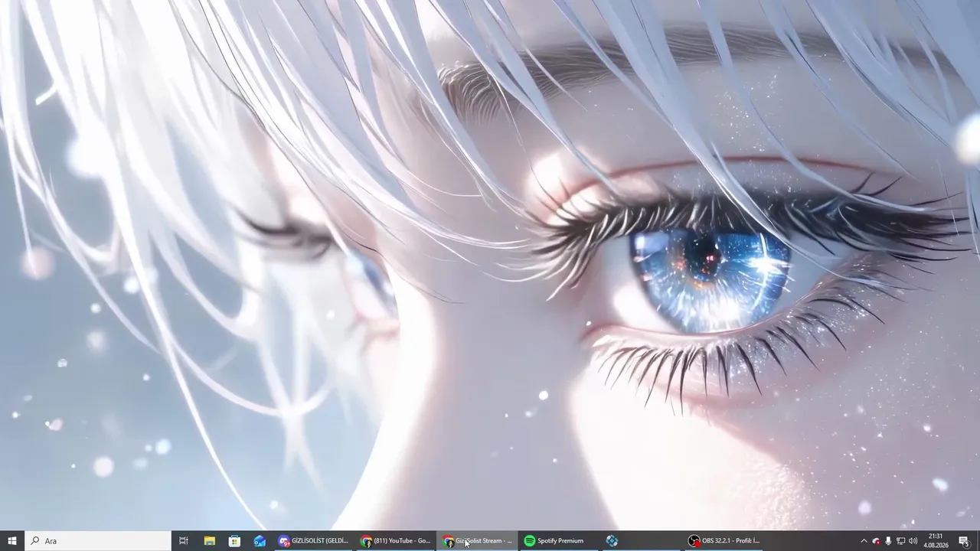This screenshot has height=551, width=980.
Task: Open the microphone tray icon
Action: (888, 541)
